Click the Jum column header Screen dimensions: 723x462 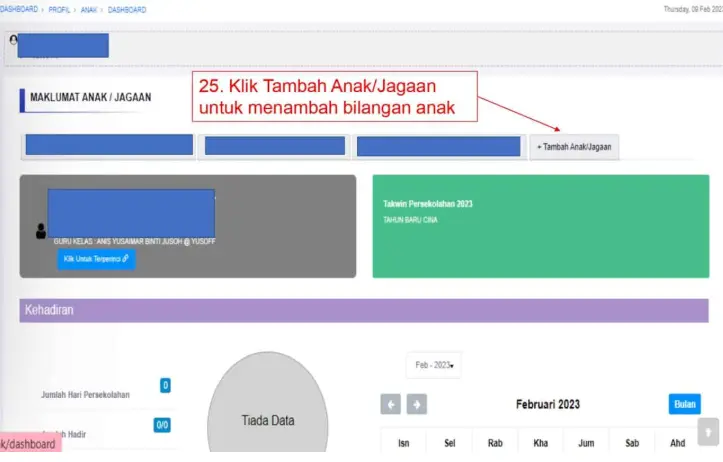586,443
